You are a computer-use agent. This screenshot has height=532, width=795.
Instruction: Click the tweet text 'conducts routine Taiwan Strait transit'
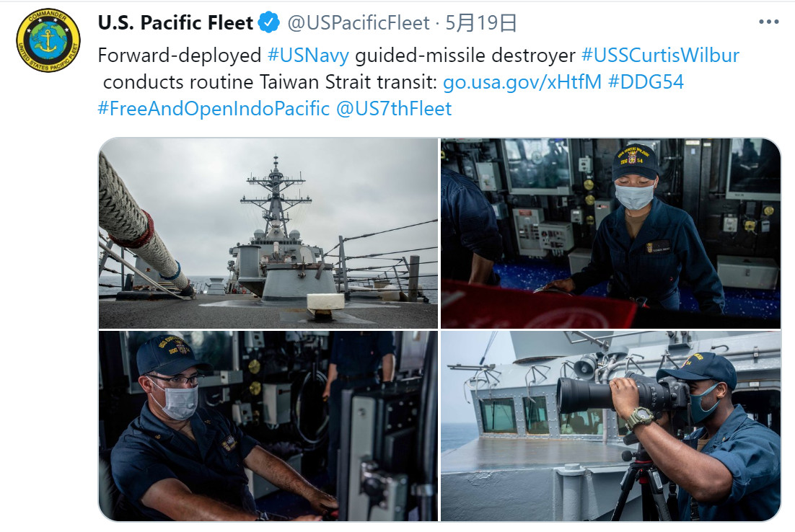[270, 82]
